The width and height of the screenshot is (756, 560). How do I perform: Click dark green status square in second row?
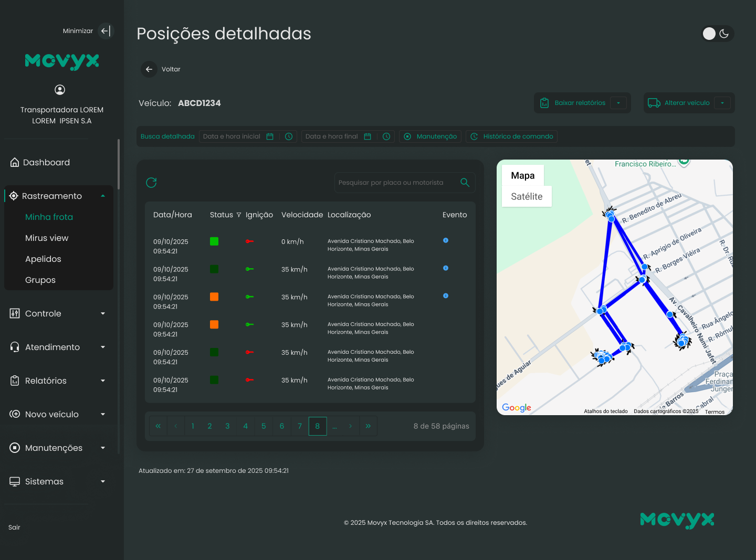[x=214, y=269]
